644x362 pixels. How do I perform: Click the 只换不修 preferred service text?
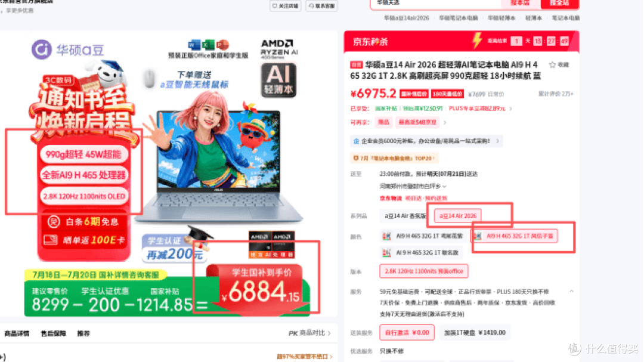click(x=391, y=351)
